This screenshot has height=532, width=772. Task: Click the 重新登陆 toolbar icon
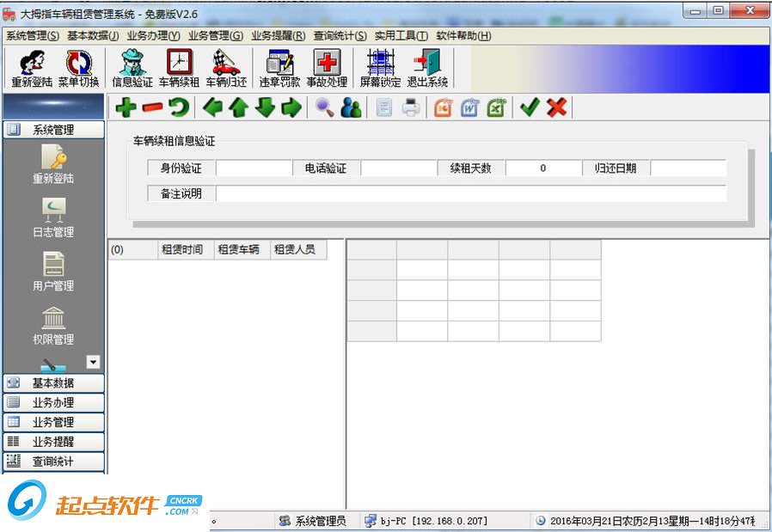pyautogui.click(x=32, y=69)
